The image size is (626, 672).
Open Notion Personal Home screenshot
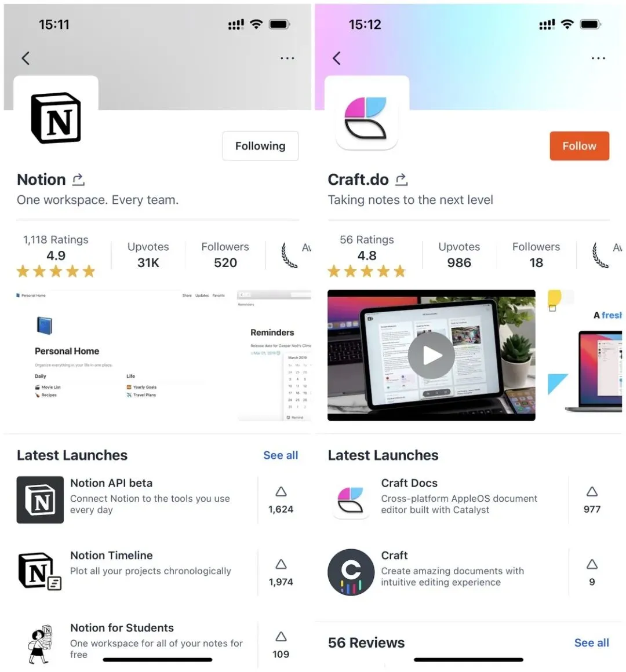(121, 355)
